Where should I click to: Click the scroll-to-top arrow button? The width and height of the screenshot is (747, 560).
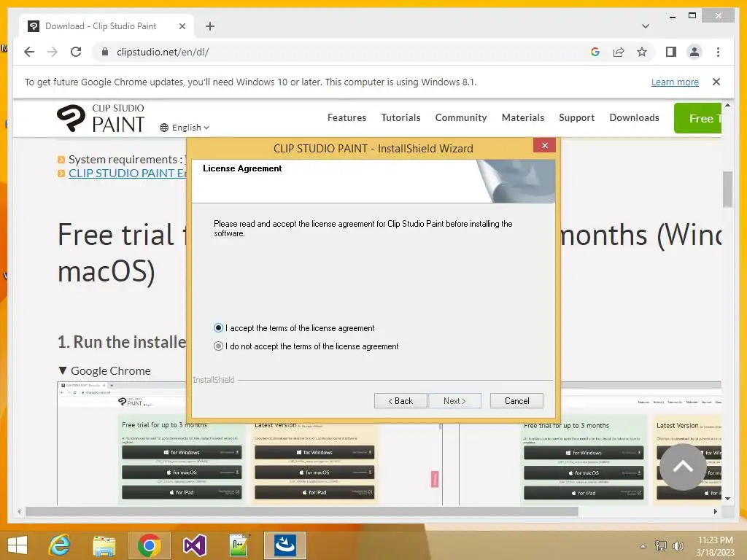tap(682, 467)
